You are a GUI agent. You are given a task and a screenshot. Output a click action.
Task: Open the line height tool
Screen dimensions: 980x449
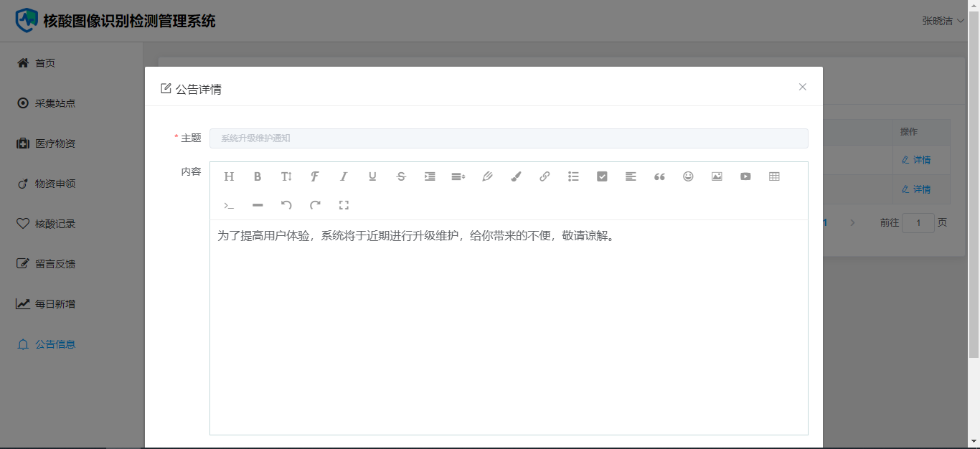point(458,176)
